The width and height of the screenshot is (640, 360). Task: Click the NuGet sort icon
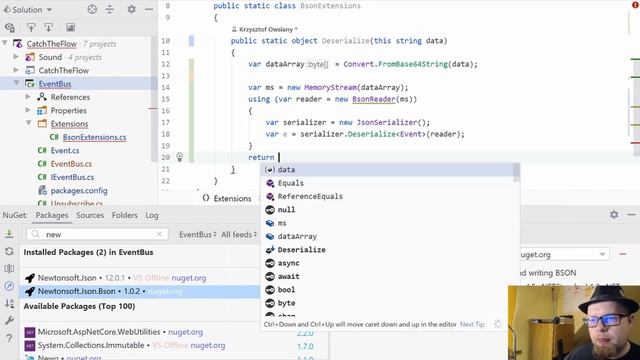[9, 303]
